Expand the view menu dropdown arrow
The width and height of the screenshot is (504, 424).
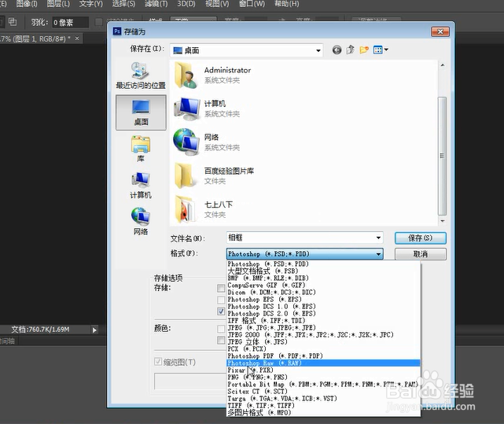pyautogui.click(x=386, y=50)
